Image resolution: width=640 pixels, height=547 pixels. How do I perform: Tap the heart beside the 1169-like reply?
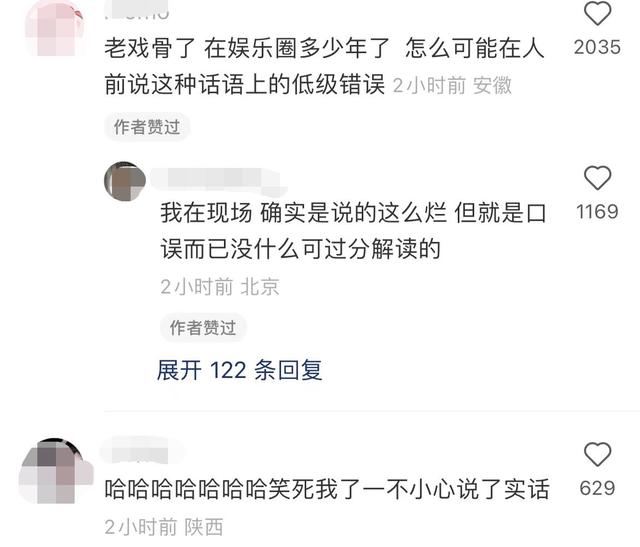[597, 178]
